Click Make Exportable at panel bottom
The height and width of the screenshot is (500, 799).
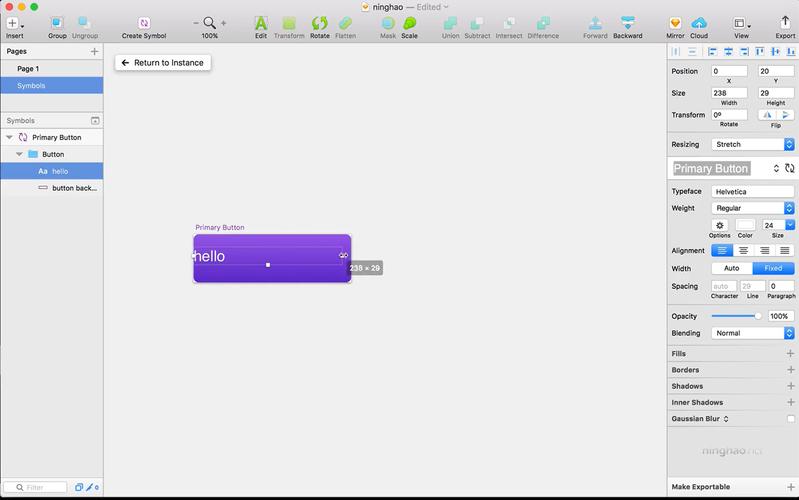pos(700,486)
